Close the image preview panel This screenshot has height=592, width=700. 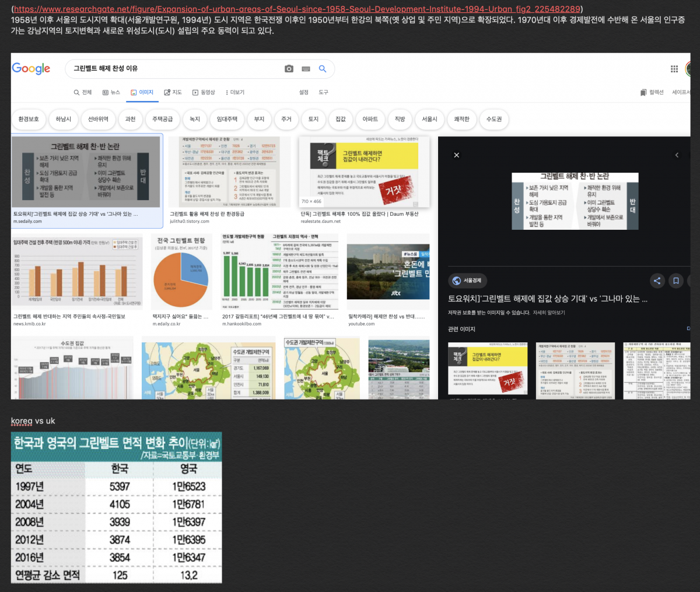click(457, 155)
